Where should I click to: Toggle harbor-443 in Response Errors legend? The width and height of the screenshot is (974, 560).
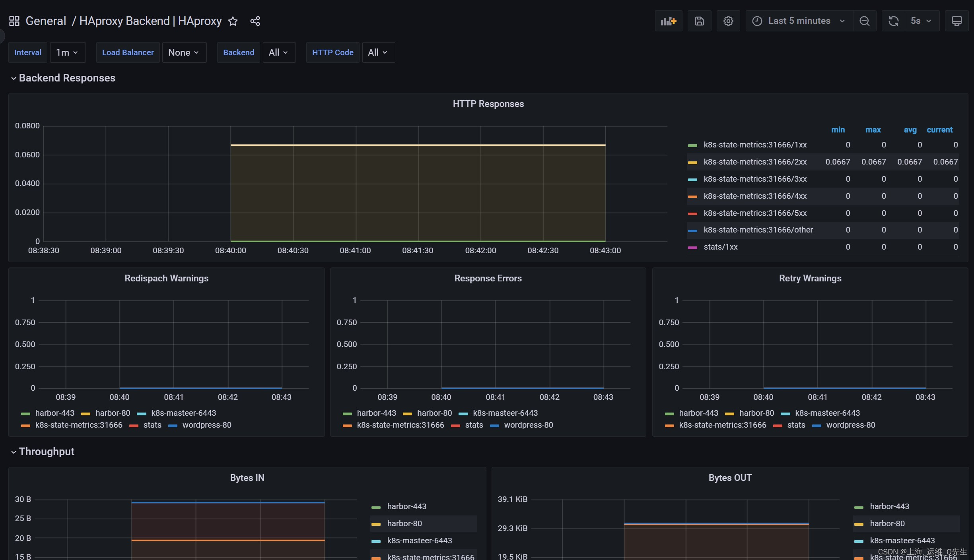(x=376, y=413)
